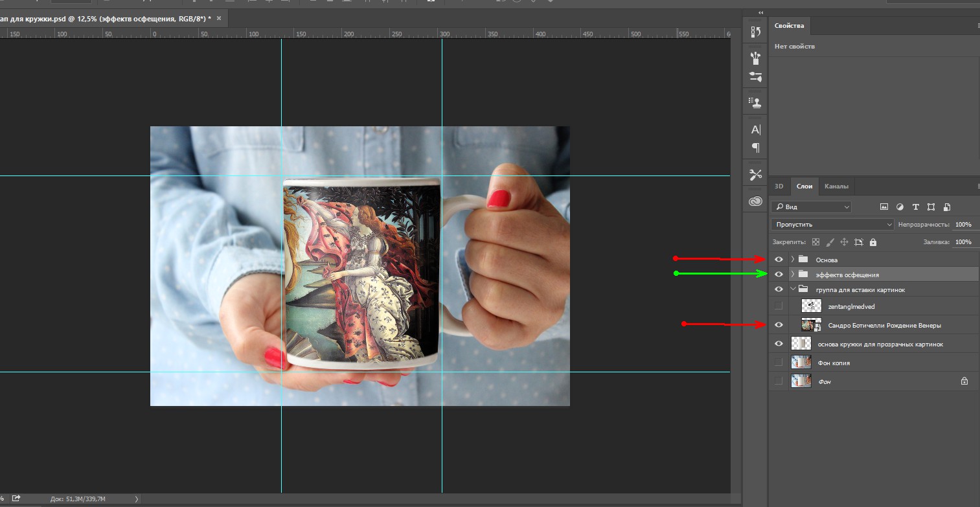The width and height of the screenshot is (980, 507).
Task: Open the Tool Presets panel icon
Action: [x=755, y=175]
